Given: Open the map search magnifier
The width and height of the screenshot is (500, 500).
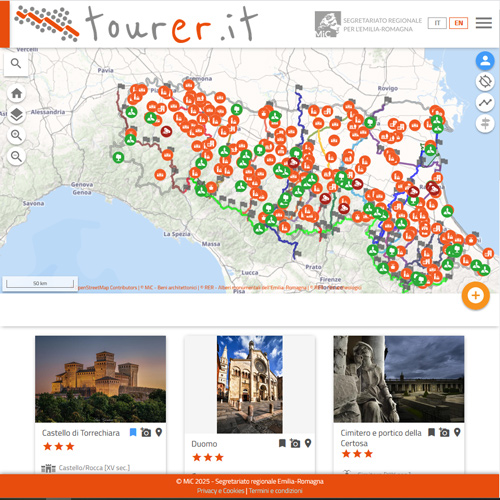Looking at the screenshot, I should [x=16, y=64].
